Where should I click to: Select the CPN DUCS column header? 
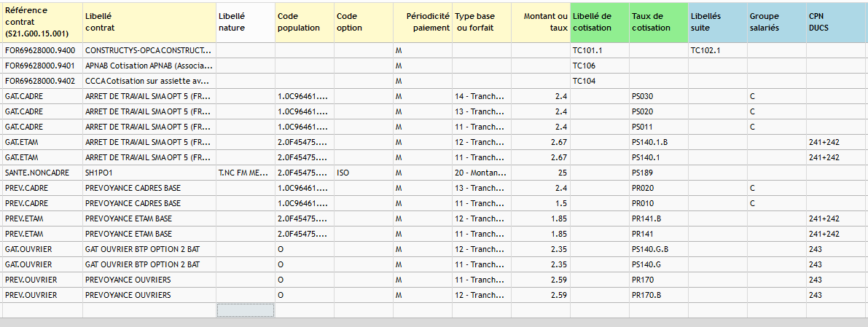[x=836, y=23]
